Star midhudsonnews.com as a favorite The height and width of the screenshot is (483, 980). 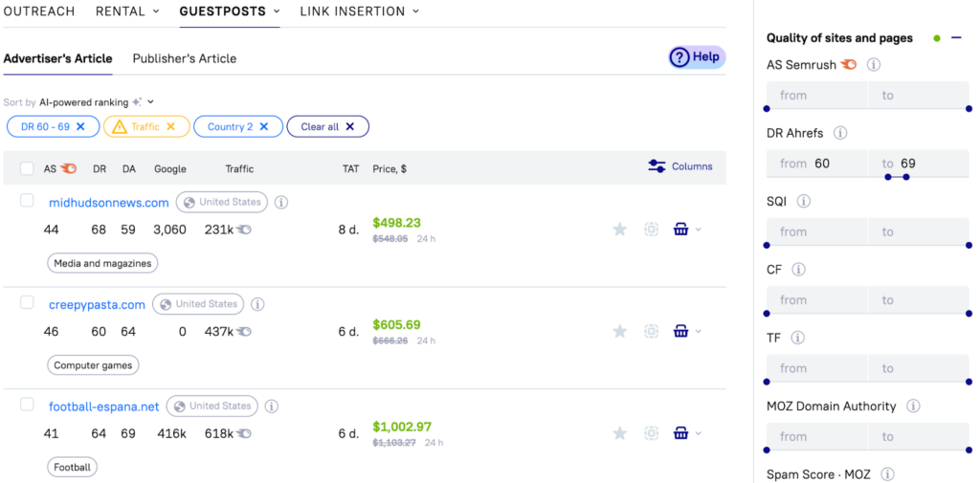(619, 230)
